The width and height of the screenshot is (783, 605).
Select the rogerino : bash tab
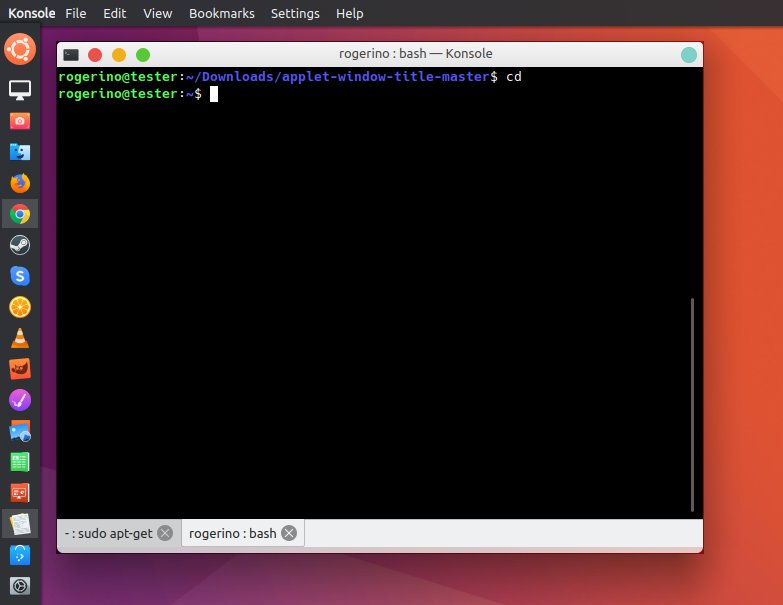point(232,533)
